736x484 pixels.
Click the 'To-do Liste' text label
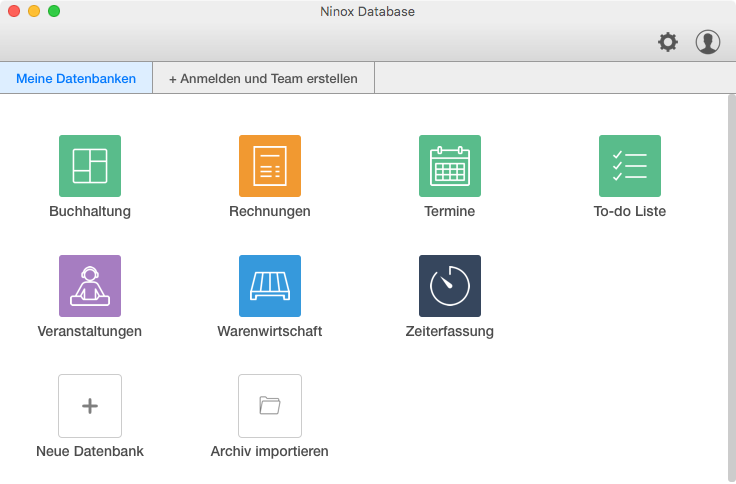(630, 211)
